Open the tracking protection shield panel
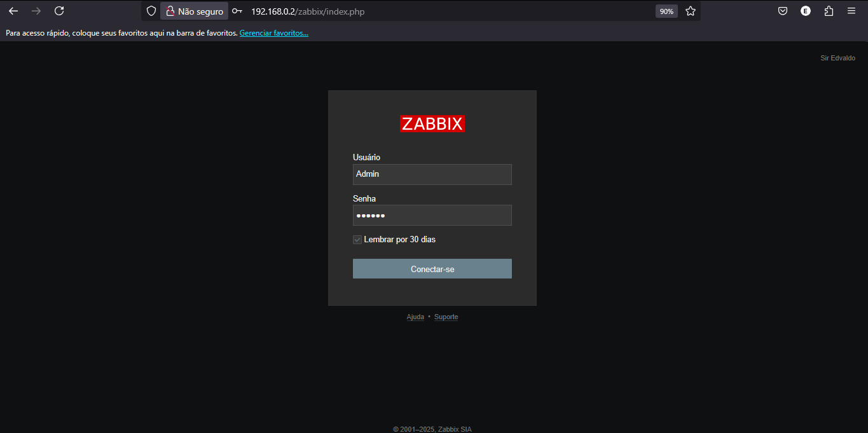 pos(151,11)
